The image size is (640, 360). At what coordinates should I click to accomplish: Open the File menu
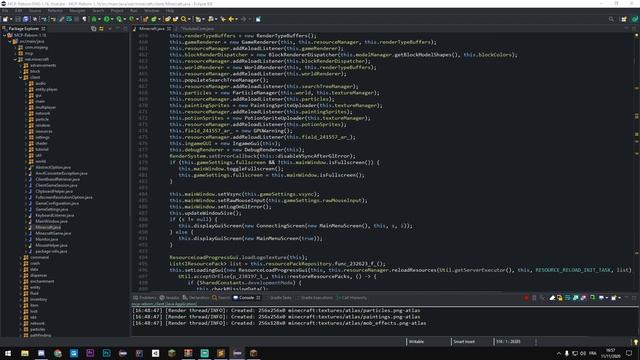coord(5,11)
